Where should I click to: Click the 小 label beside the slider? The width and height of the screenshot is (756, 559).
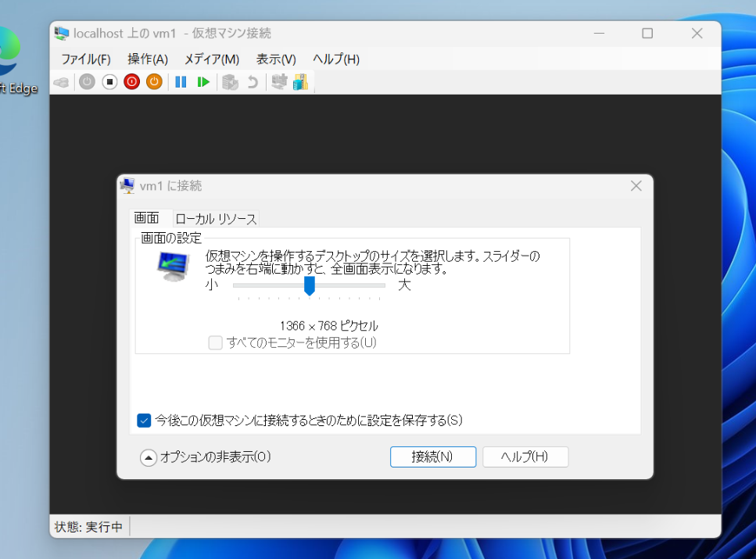click(x=212, y=285)
